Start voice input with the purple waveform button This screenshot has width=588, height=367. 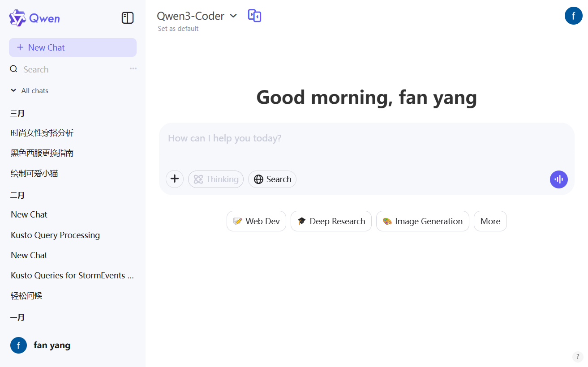pyautogui.click(x=558, y=179)
